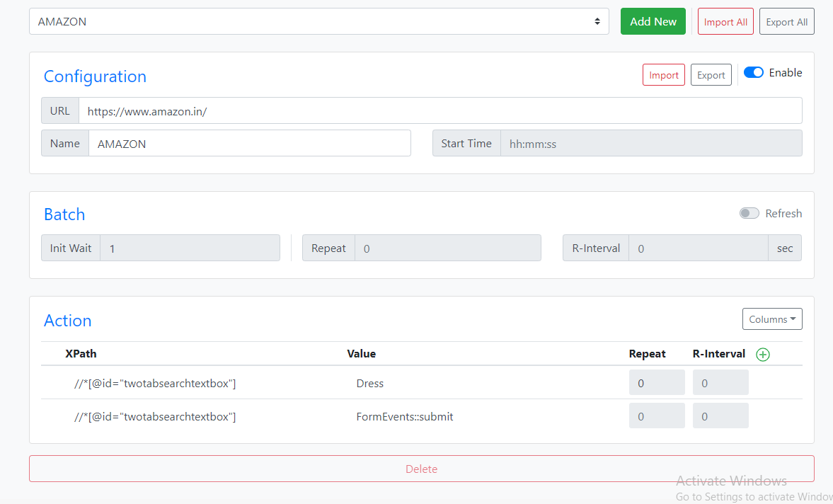Click the R-Interval field in Batch section

click(698, 248)
